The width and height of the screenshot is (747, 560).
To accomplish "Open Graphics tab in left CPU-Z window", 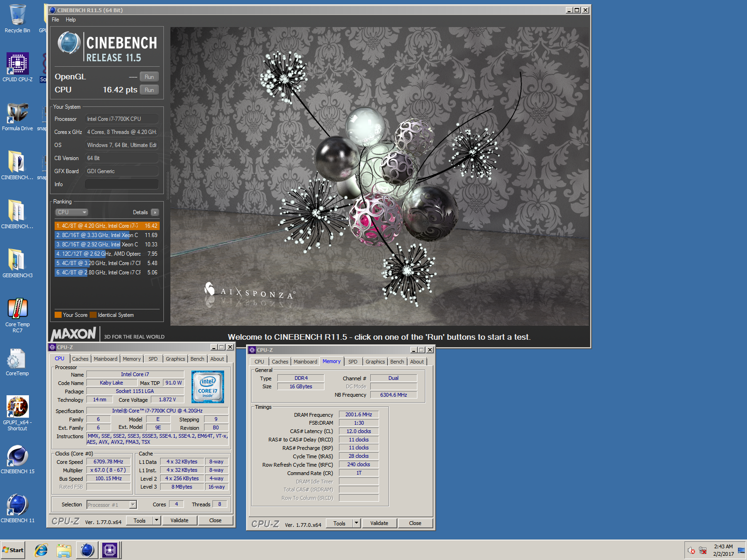I will [x=176, y=359].
